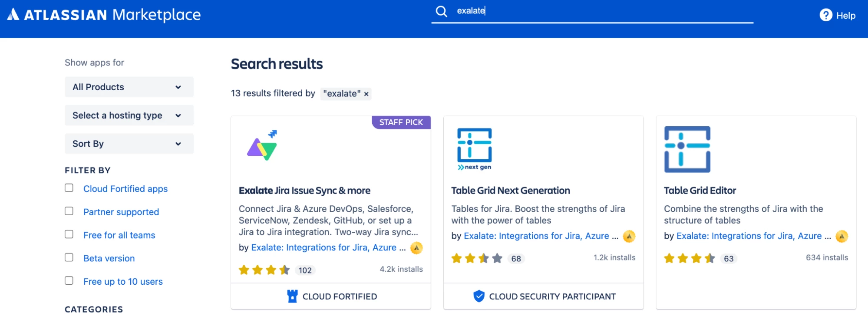Open vendor link under Table Grid Next Generation
This screenshot has width=868, height=319.
point(536,236)
